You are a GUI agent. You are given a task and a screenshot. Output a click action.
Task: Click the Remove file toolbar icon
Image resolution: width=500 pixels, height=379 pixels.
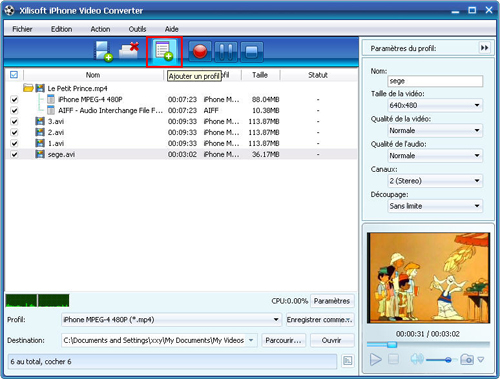coord(129,51)
